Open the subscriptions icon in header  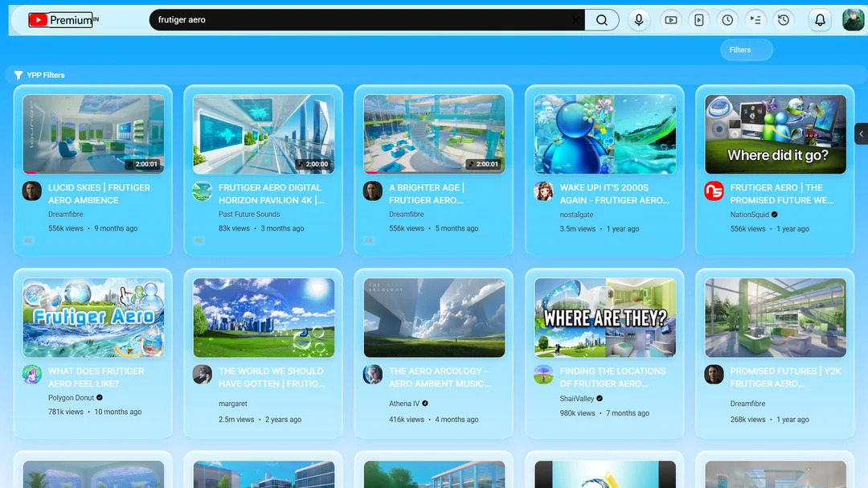point(671,20)
